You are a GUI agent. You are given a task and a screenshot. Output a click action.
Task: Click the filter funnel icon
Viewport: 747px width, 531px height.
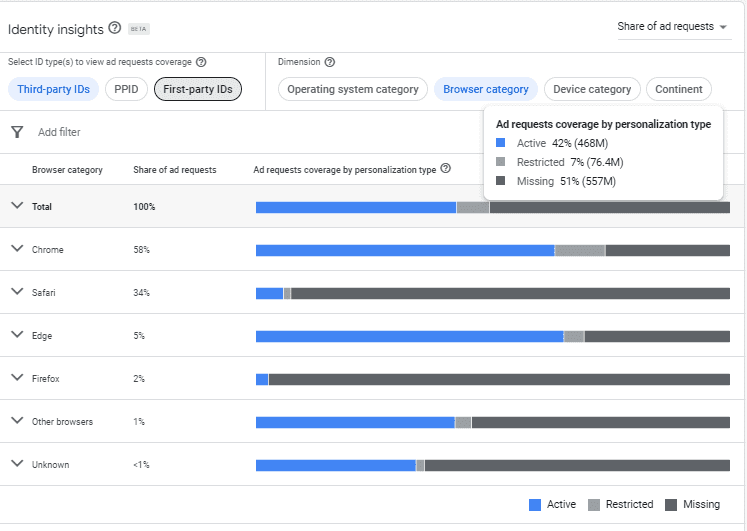coord(17,132)
